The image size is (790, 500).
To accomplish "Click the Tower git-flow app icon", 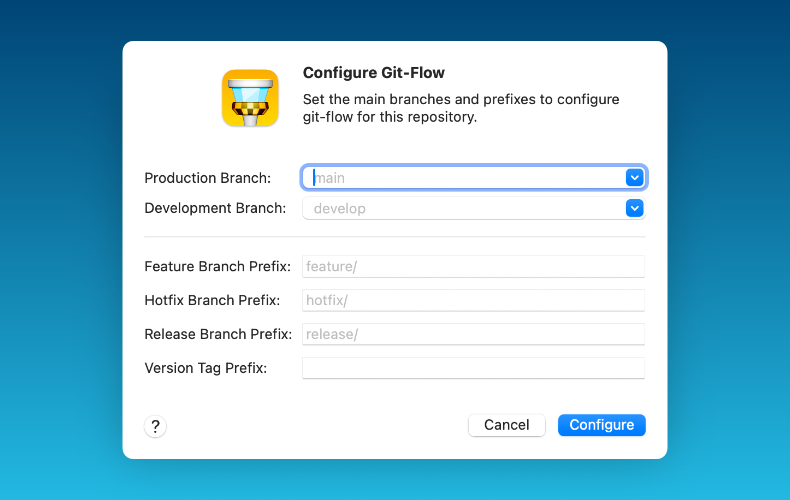I will point(250,98).
